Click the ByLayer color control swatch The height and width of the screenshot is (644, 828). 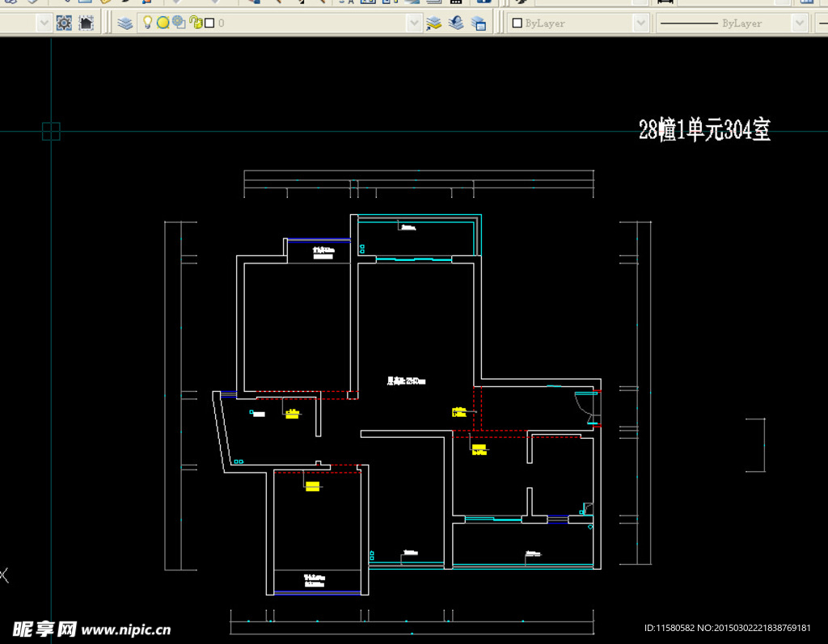coord(517,23)
